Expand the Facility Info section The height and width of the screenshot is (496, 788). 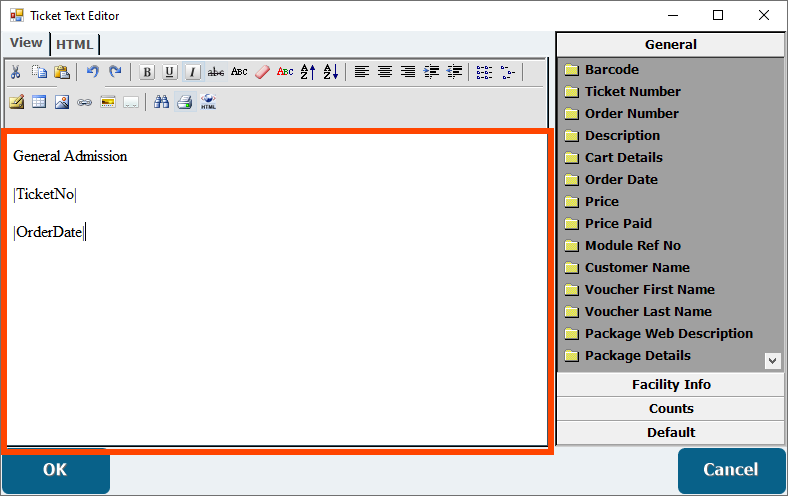pyautogui.click(x=671, y=385)
